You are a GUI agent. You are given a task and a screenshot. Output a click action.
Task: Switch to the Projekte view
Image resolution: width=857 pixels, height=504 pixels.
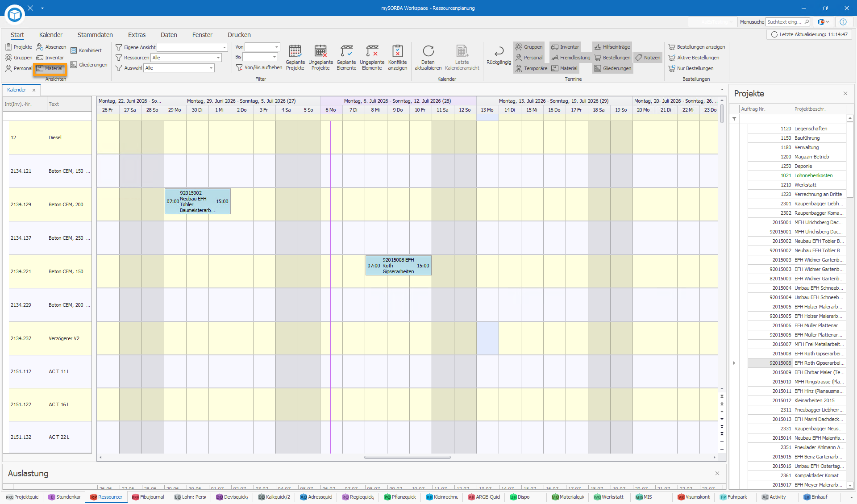tap(19, 47)
